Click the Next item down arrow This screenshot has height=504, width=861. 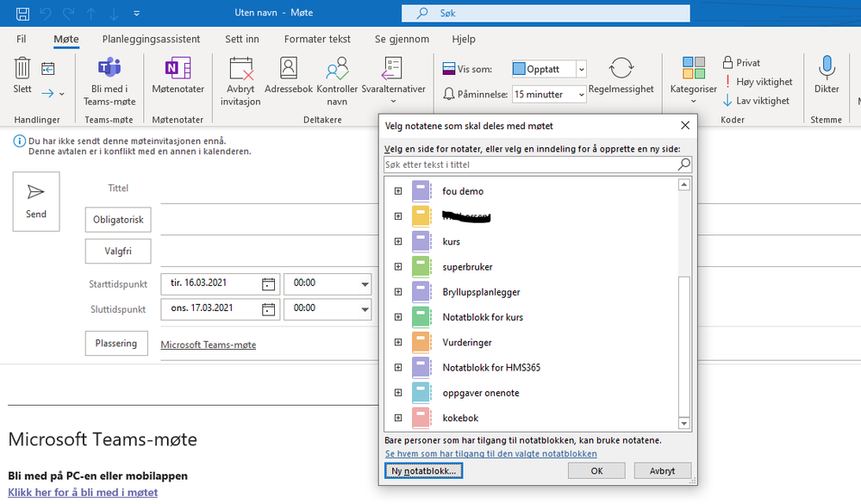[113, 13]
